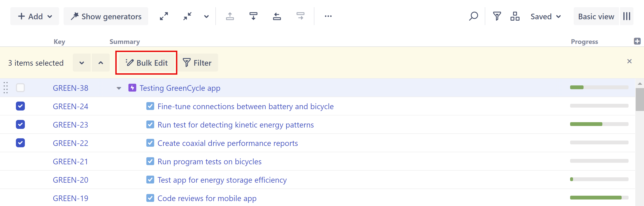Check the GREEN-38 row checkbox
This screenshot has height=206, width=644.
[x=20, y=88]
